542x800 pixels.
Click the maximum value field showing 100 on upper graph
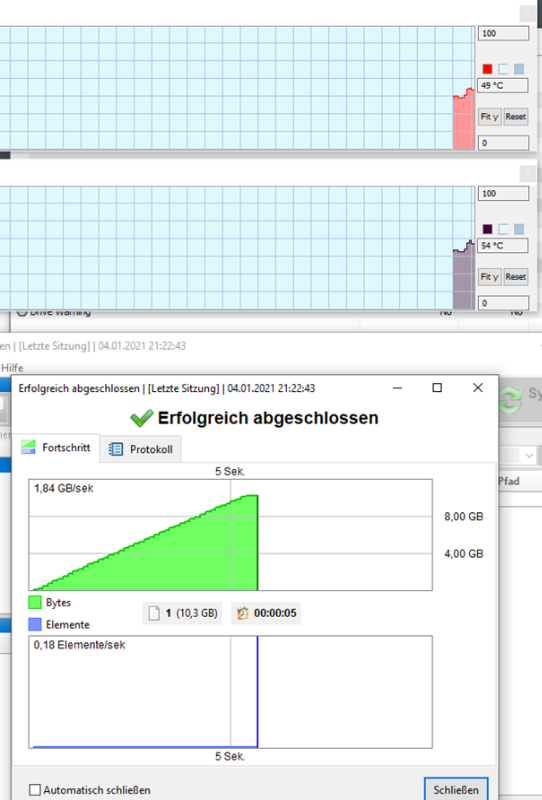pyautogui.click(x=503, y=34)
